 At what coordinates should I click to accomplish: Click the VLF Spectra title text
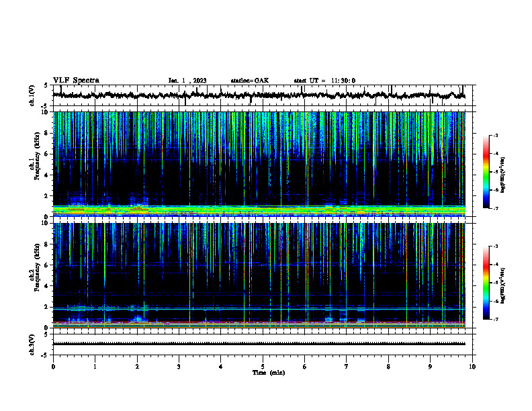pos(76,81)
